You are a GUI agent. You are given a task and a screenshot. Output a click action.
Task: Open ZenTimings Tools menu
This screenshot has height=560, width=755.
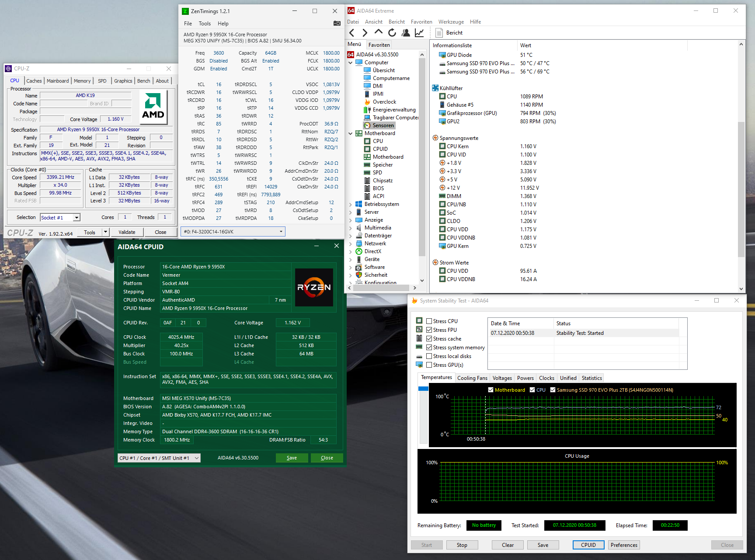point(205,24)
